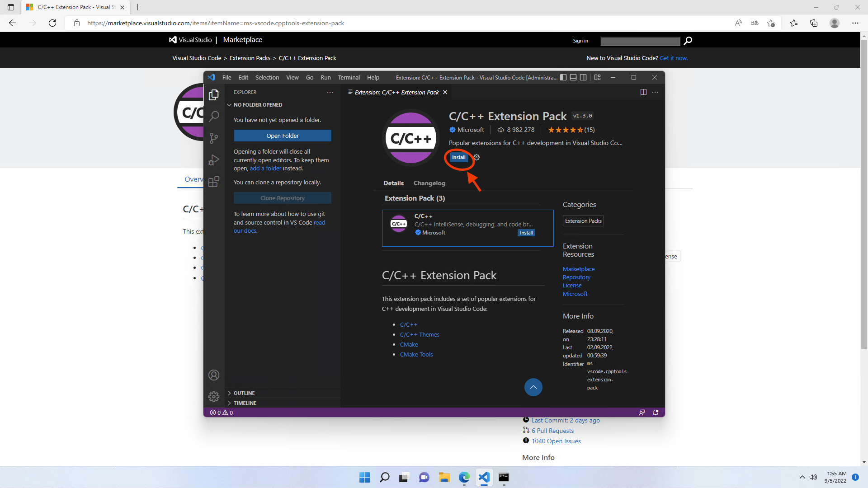
Task: Open the Extensions view in the activity bar
Action: (x=213, y=182)
